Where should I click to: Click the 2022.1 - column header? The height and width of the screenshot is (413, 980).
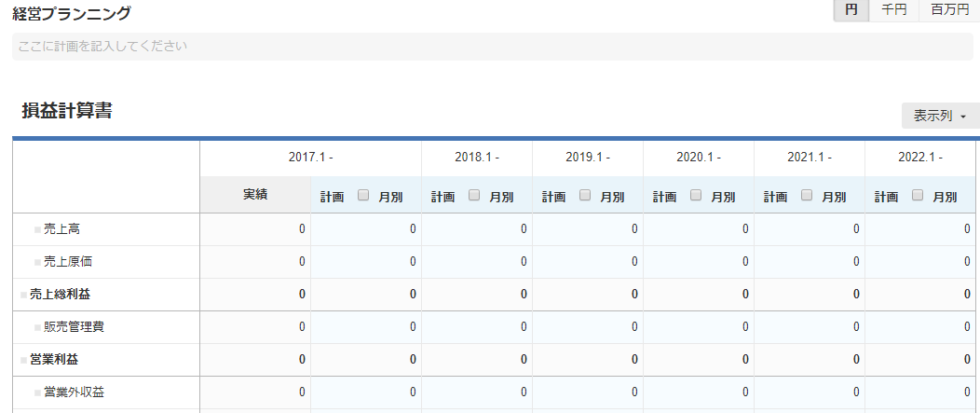click(920, 158)
